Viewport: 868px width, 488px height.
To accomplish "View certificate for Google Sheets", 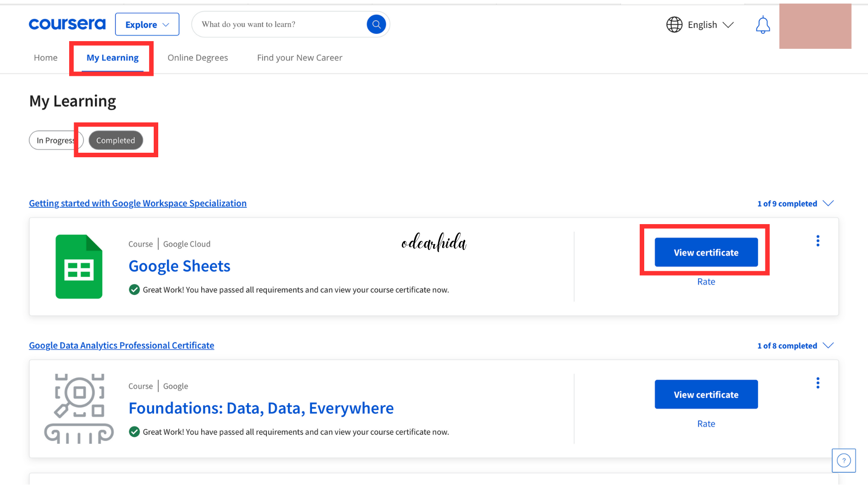I will coord(706,253).
